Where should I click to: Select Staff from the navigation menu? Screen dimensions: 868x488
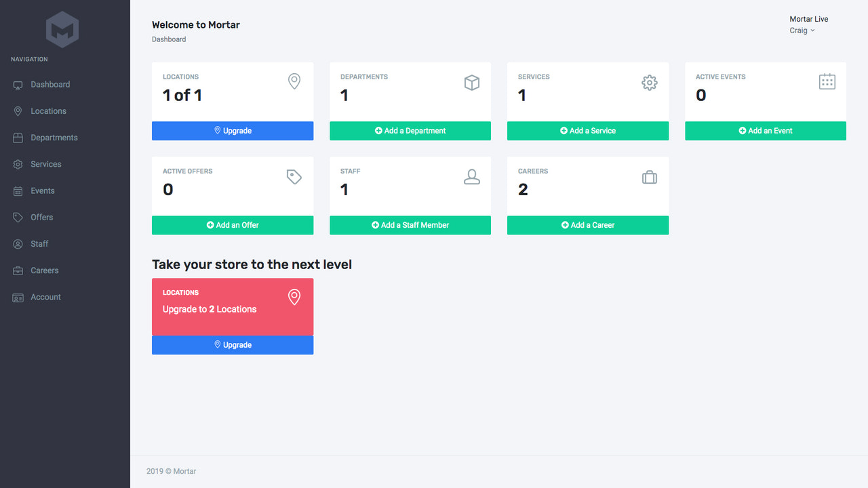pyautogui.click(x=39, y=243)
